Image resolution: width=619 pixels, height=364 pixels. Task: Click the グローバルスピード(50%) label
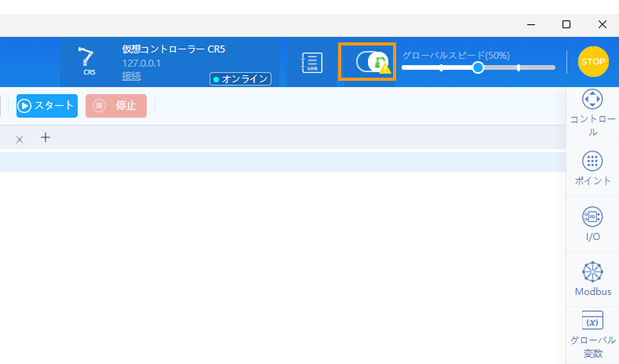coord(456,55)
